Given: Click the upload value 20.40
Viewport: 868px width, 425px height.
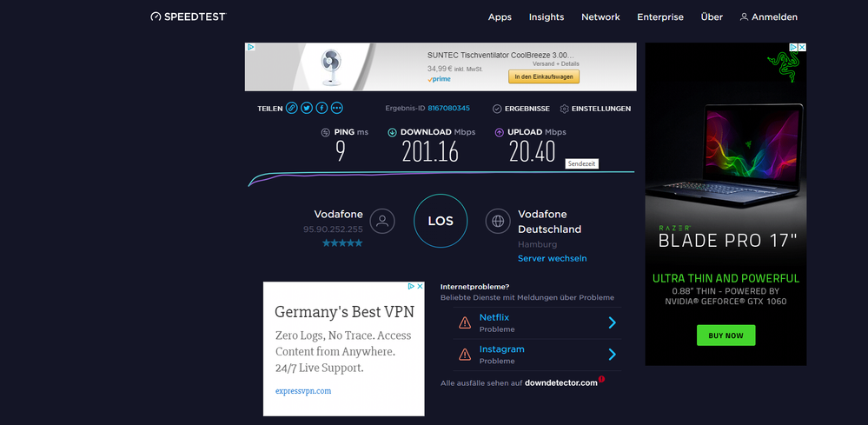Looking at the screenshot, I should [x=532, y=151].
